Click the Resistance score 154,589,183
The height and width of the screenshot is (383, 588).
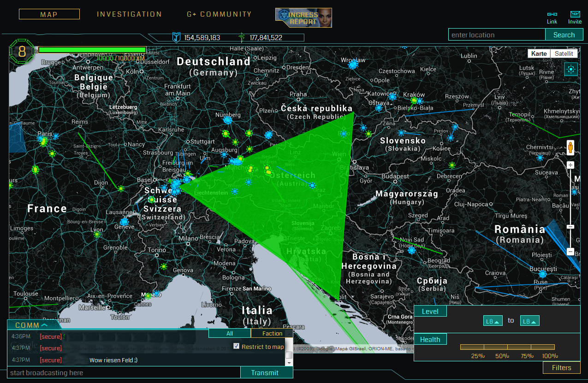tap(202, 38)
